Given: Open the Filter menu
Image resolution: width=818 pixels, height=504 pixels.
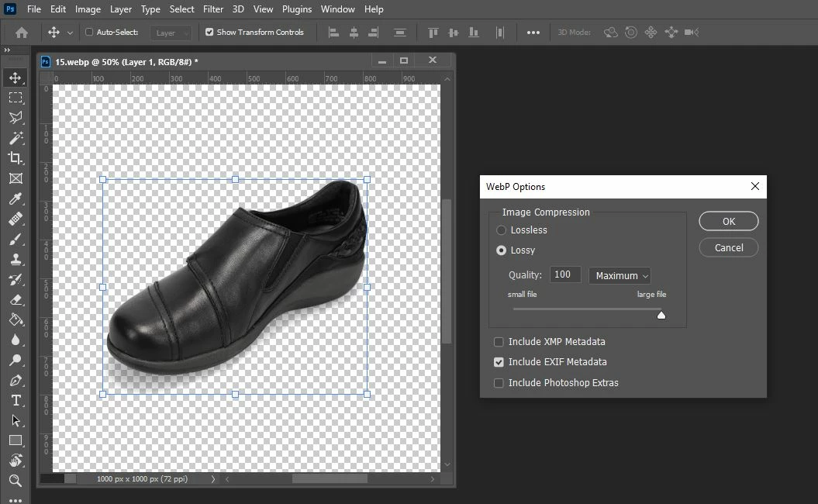Looking at the screenshot, I should tap(213, 9).
